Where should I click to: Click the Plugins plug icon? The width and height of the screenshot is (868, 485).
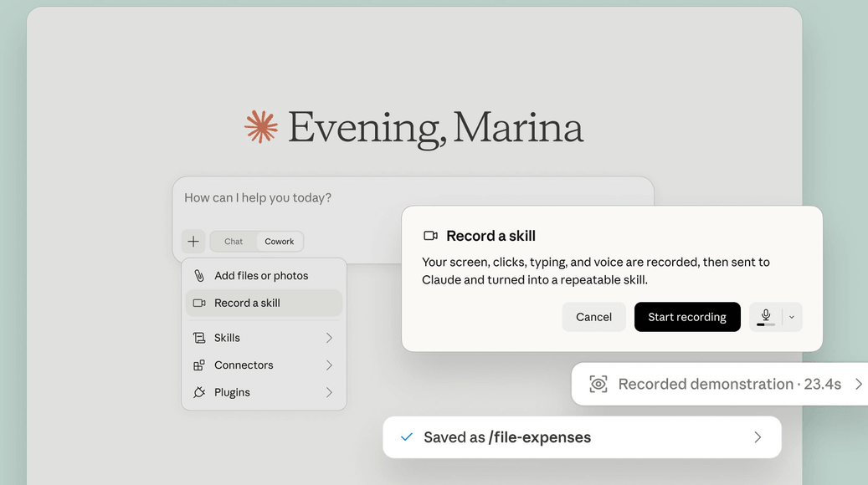tap(198, 392)
